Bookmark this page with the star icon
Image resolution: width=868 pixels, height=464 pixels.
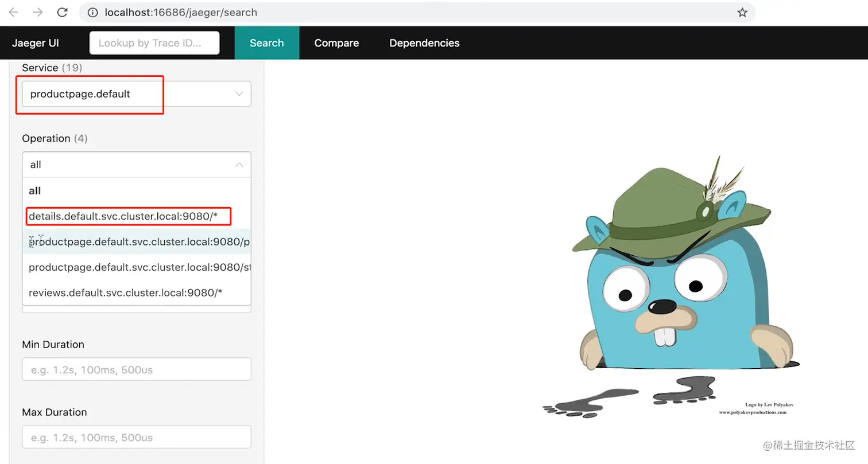click(x=742, y=12)
